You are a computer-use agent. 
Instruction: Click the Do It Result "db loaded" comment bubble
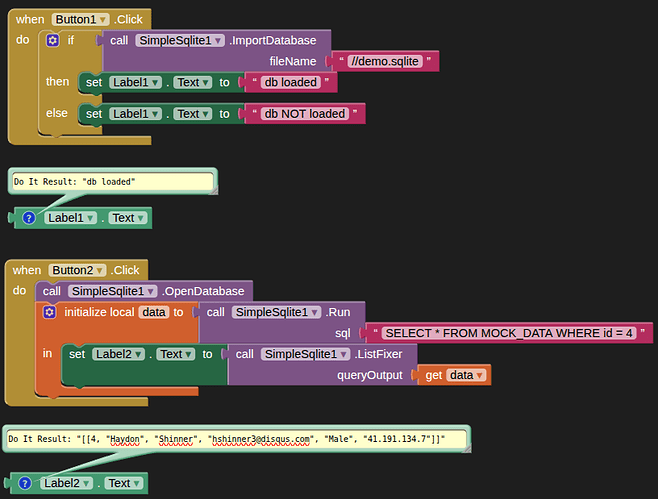[111, 182]
